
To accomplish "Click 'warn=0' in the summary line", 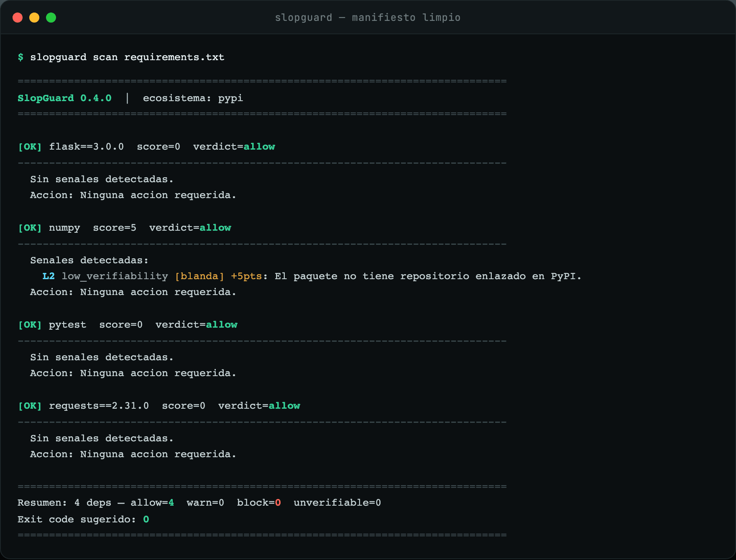I will [x=205, y=503].
